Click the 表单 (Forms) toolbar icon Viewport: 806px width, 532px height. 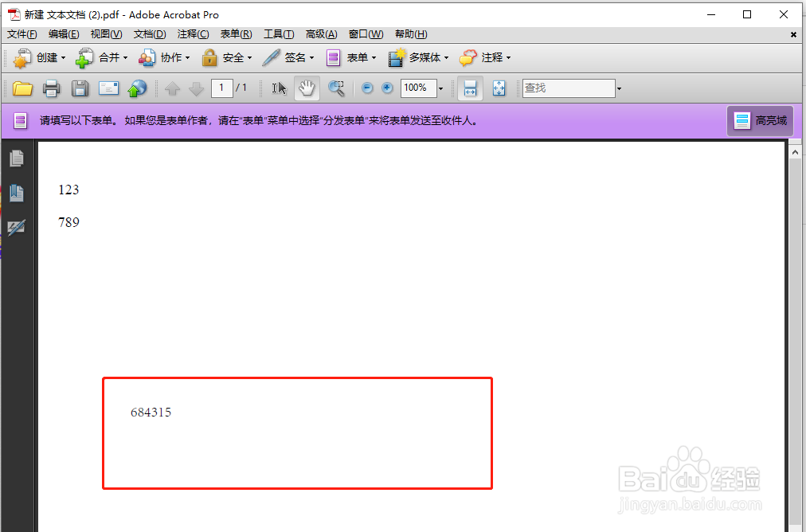tap(333, 57)
